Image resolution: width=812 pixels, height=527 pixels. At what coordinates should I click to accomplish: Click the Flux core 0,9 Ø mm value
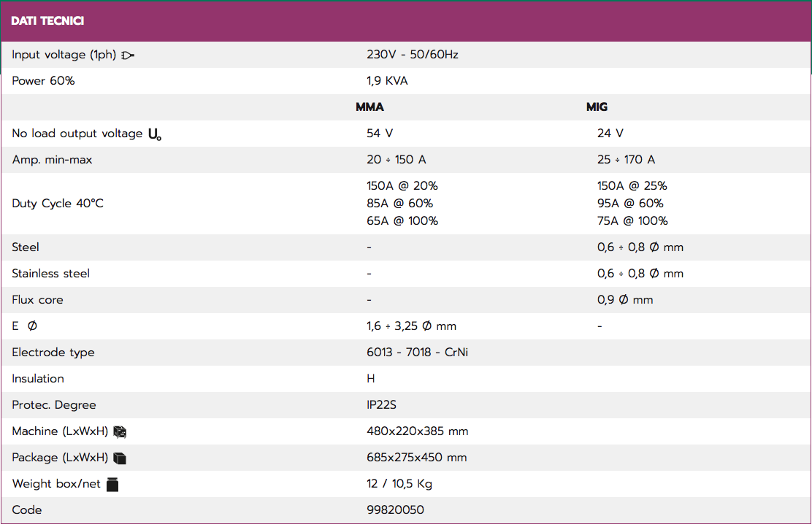[x=625, y=300]
